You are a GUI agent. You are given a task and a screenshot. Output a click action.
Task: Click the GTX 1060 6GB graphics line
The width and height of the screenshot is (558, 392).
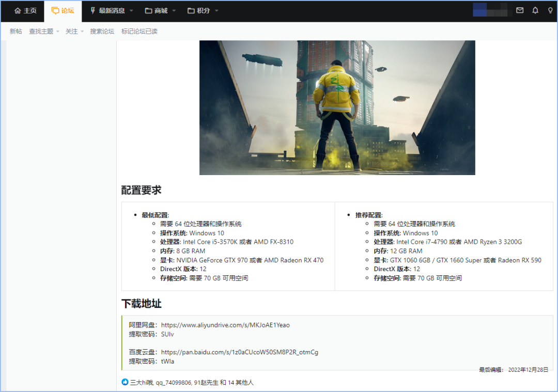click(x=457, y=260)
